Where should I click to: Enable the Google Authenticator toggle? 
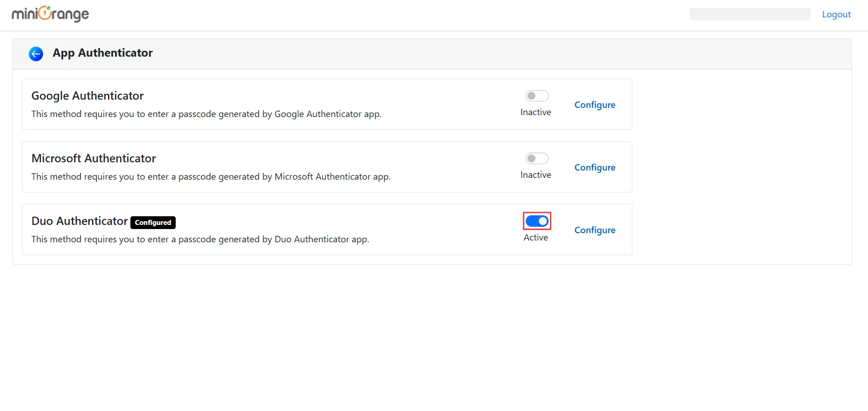537,96
